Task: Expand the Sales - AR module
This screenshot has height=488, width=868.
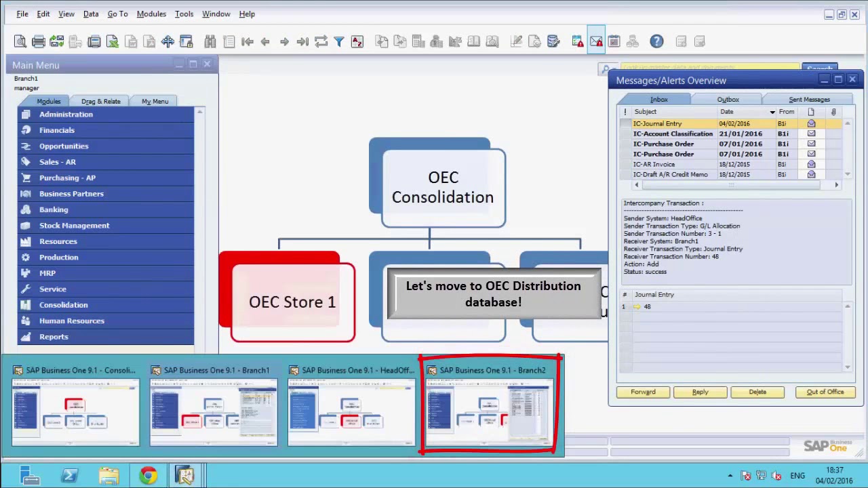Action: (x=106, y=162)
